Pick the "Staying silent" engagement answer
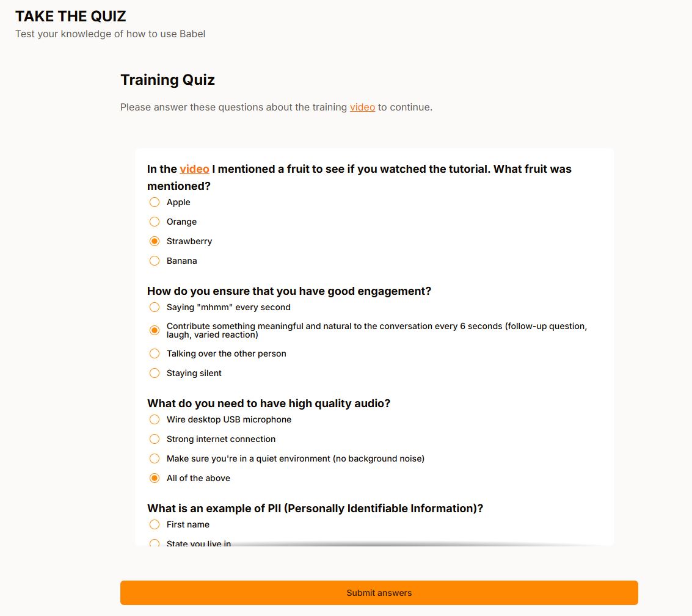This screenshot has height=616, width=692. coord(155,373)
